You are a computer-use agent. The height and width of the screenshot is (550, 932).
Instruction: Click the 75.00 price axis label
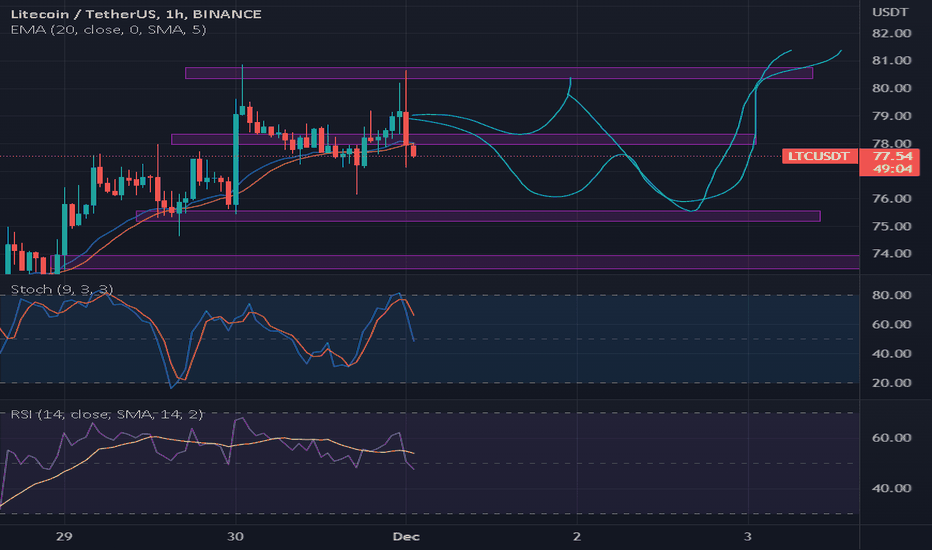(x=892, y=227)
